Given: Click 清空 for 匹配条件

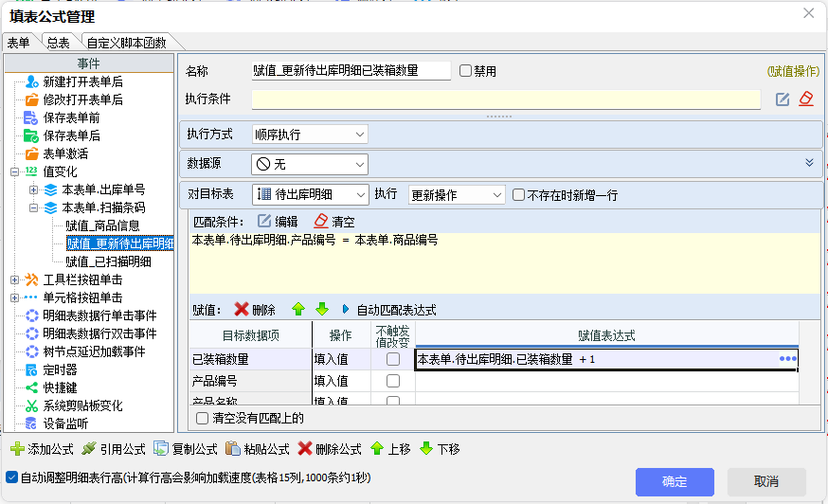Looking at the screenshot, I should point(334,222).
